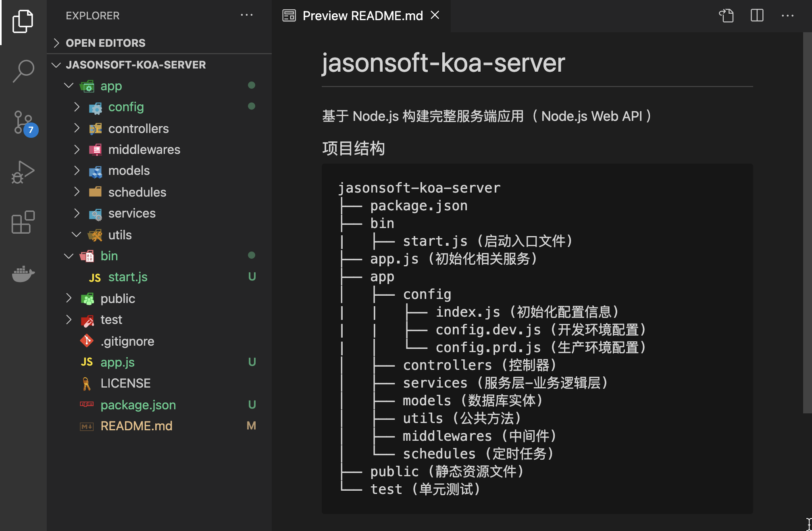Open start.js file in the explorer
The width and height of the screenshot is (812, 531).
coord(128,277)
